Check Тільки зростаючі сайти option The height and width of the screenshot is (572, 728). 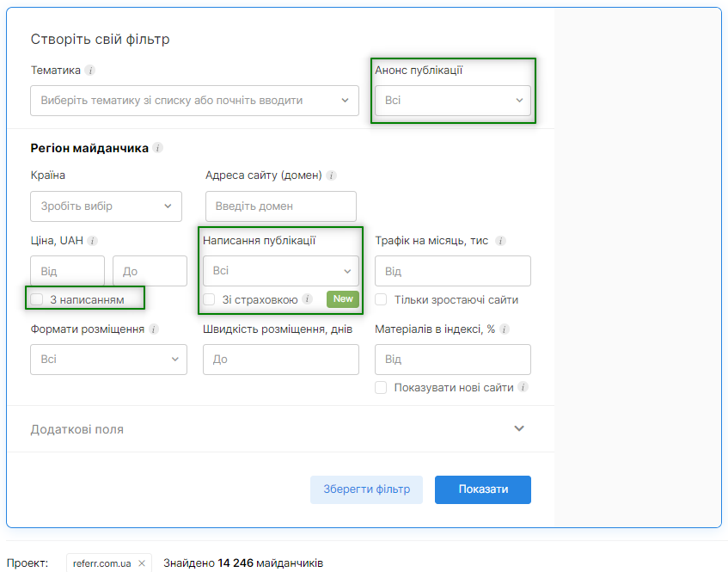click(x=381, y=299)
